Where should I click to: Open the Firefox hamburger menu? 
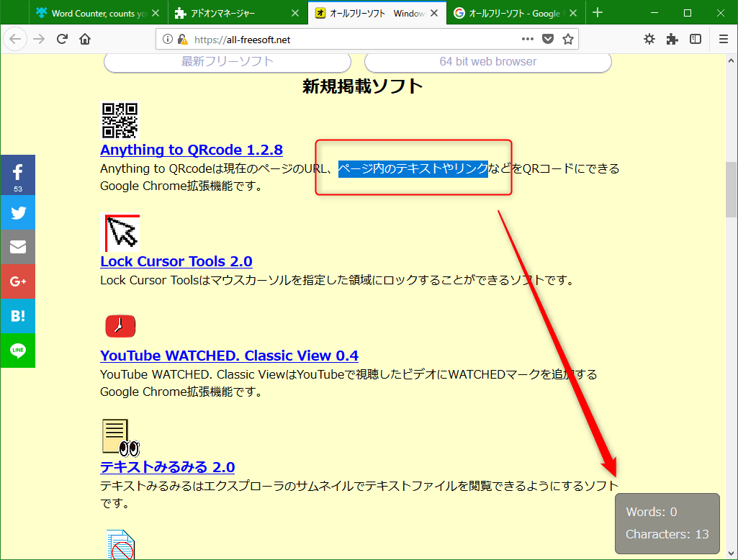(724, 39)
